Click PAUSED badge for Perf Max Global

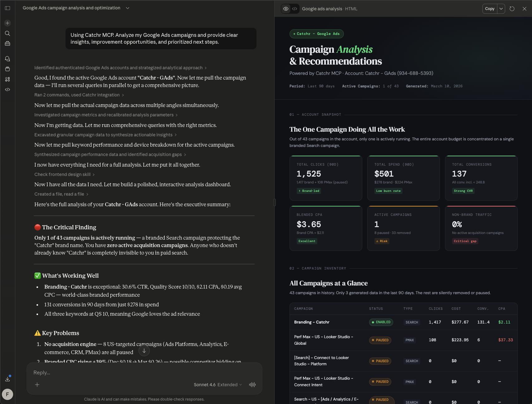[380, 340]
